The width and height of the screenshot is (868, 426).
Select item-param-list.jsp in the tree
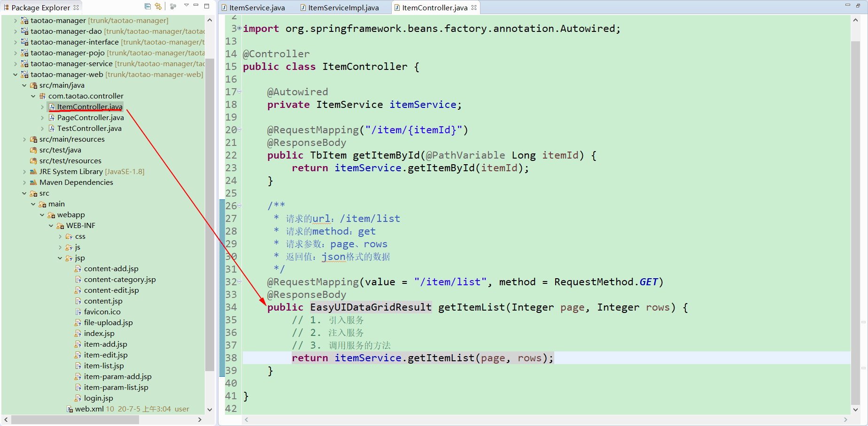(x=116, y=388)
